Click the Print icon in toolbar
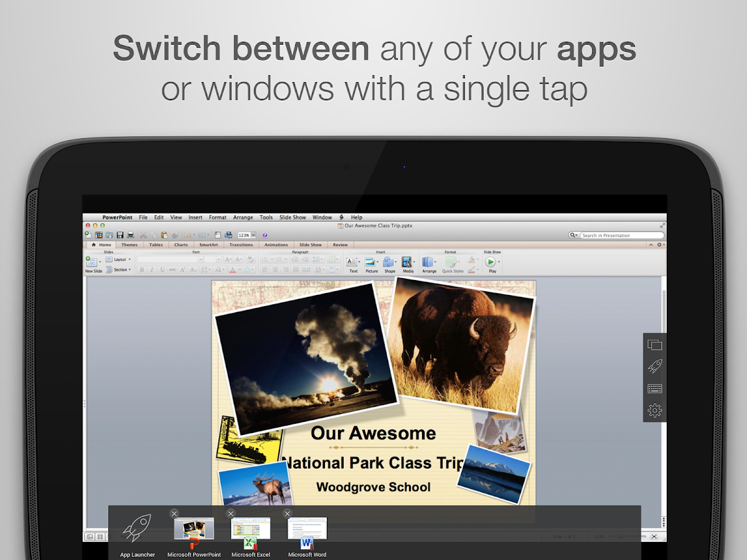 [x=129, y=235]
